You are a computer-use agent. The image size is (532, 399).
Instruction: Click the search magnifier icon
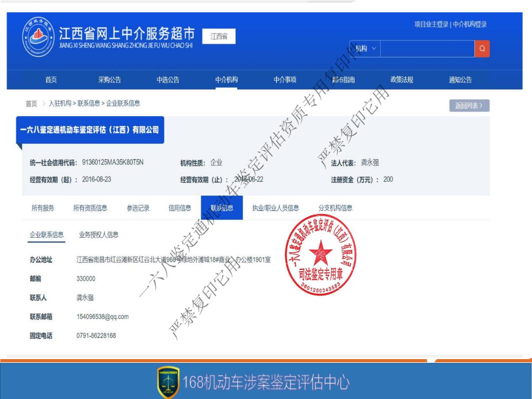(482, 49)
